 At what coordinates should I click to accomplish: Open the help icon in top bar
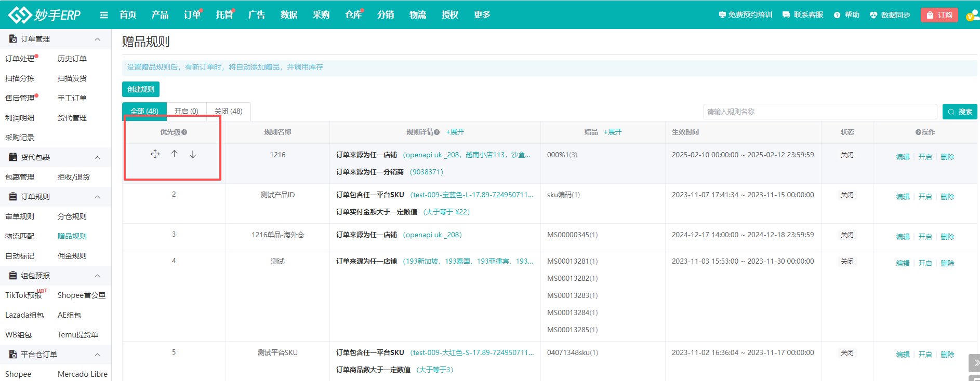pos(837,15)
